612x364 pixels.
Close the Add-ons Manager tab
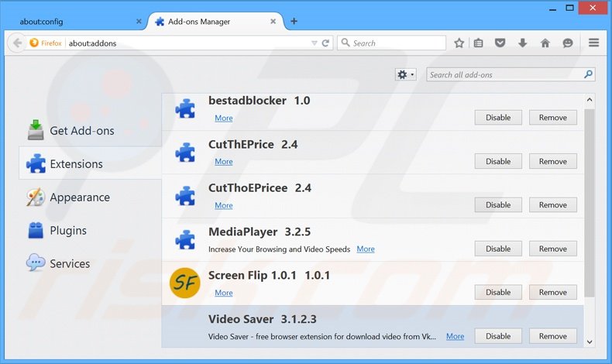tap(273, 22)
